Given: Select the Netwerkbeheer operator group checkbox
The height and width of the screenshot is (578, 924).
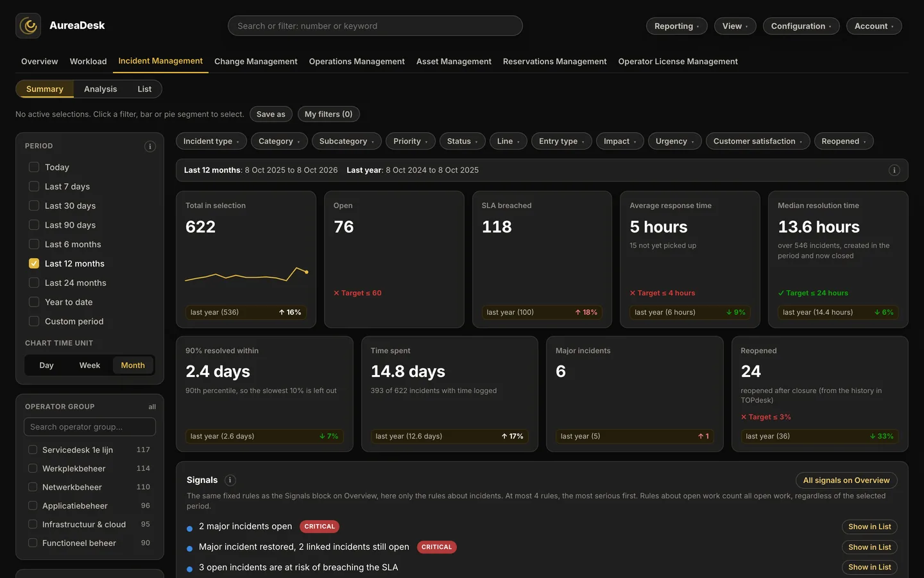Looking at the screenshot, I should coord(33,487).
